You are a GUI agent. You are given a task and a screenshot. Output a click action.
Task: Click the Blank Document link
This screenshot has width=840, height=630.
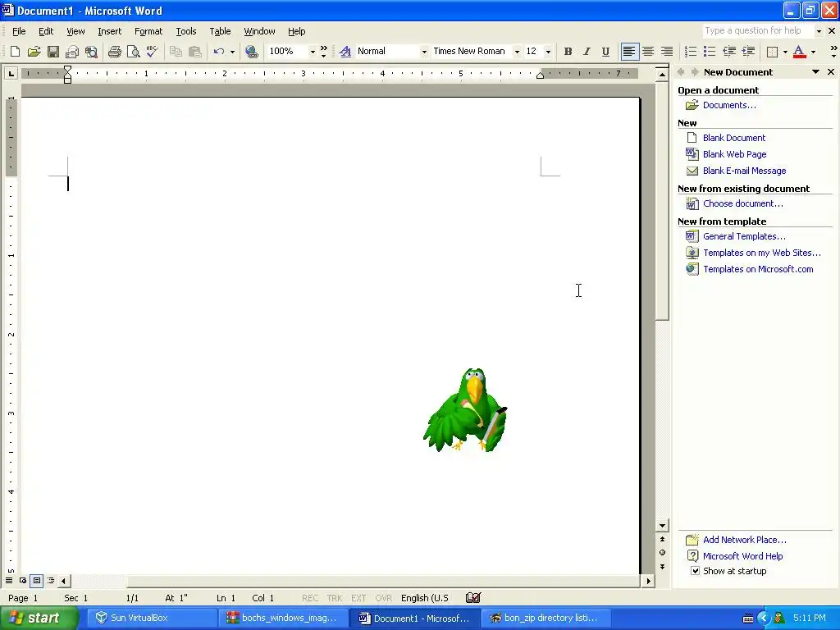(x=734, y=138)
